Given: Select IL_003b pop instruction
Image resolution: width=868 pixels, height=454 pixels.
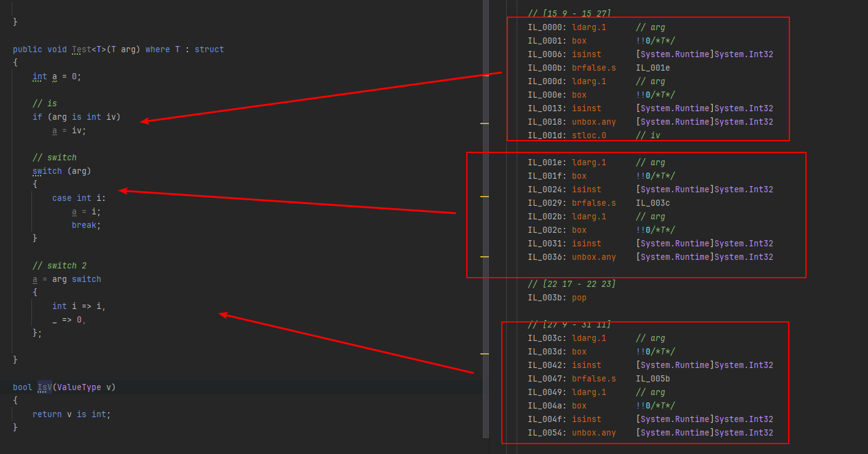Looking at the screenshot, I should click(557, 297).
